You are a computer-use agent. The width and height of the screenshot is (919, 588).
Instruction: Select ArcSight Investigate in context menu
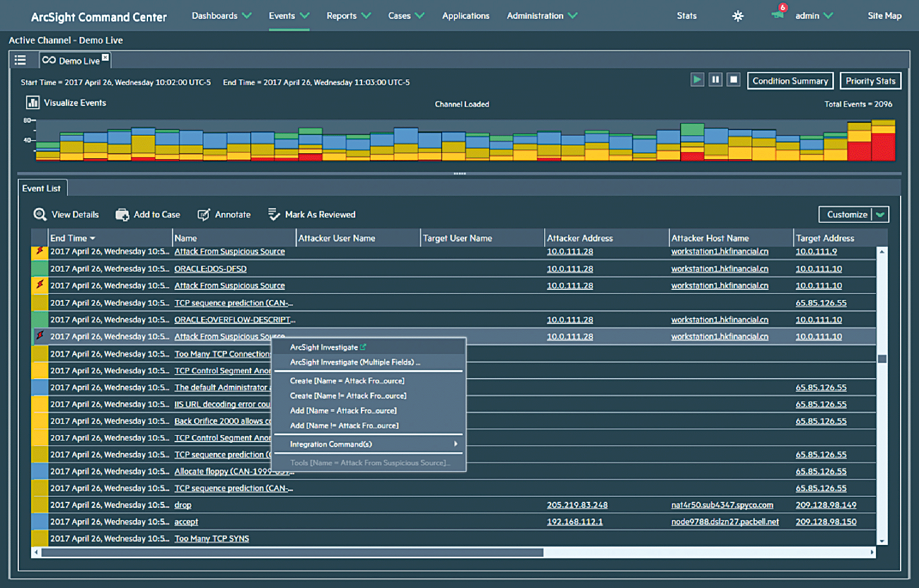pyautogui.click(x=325, y=347)
